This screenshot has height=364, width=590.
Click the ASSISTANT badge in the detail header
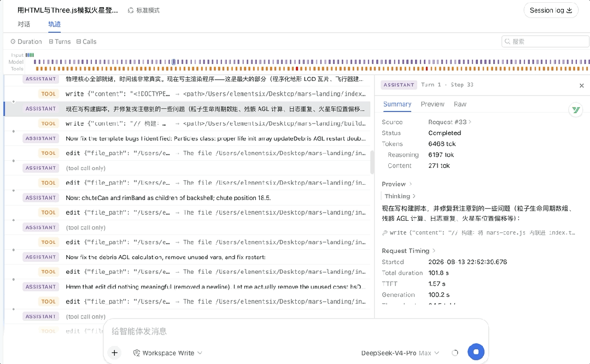click(399, 85)
